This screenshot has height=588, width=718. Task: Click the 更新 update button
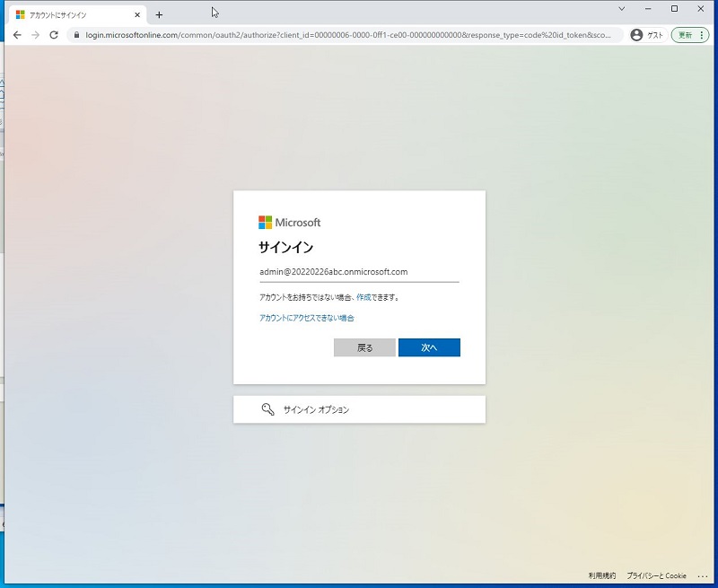(689, 35)
